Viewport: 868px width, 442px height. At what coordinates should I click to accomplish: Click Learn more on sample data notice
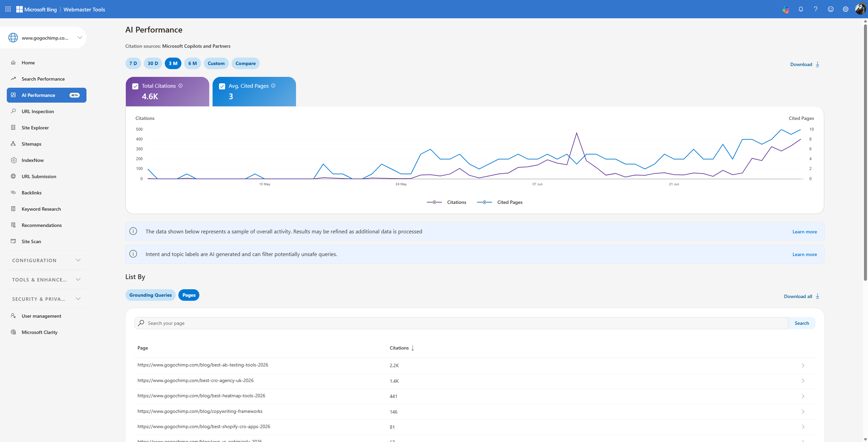coord(805,232)
